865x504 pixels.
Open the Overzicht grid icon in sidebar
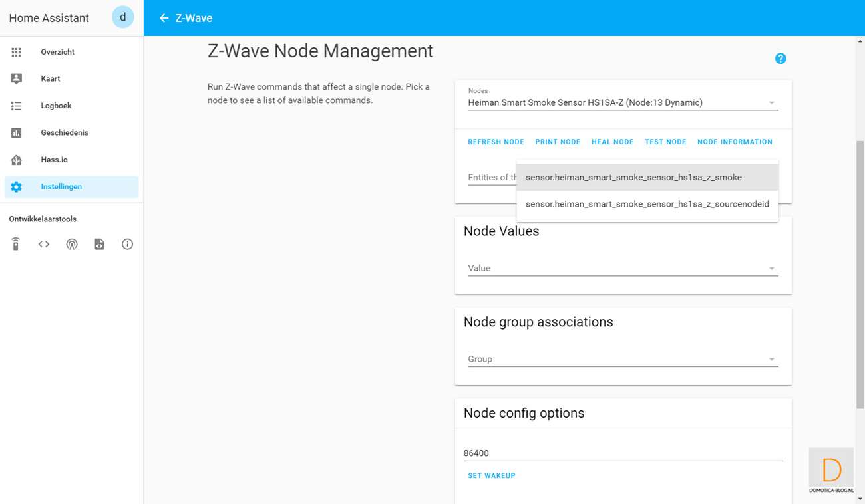(x=17, y=52)
